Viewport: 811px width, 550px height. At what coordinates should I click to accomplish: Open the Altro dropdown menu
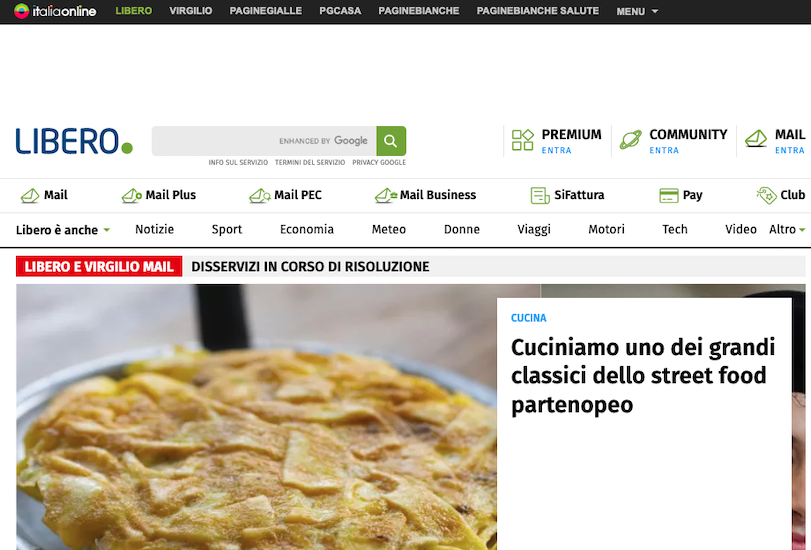(787, 230)
